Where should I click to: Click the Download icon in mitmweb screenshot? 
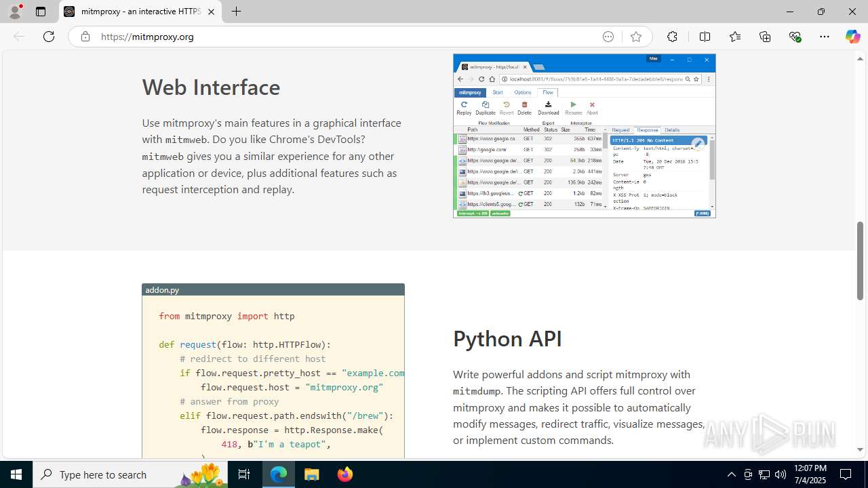click(x=548, y=108)
